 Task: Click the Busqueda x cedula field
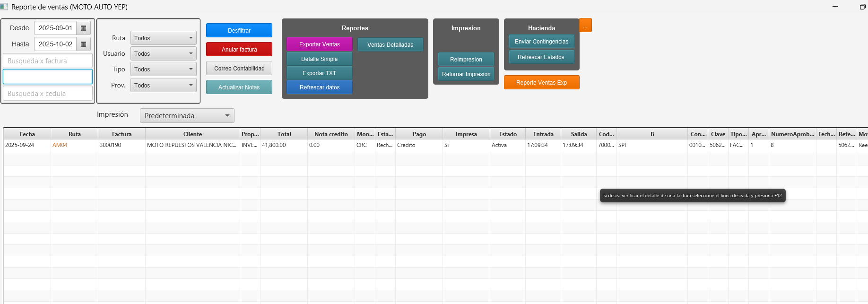click(48, 94)
